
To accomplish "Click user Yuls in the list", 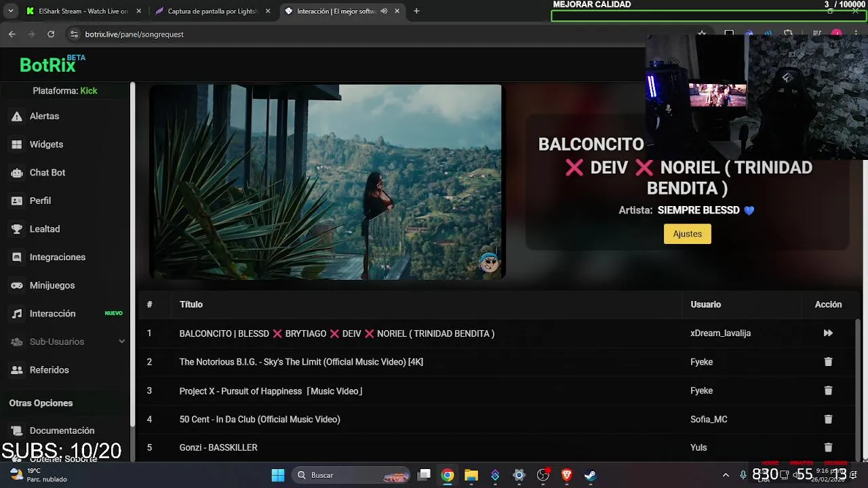I will pyautogui.click(x=698, y=447).
